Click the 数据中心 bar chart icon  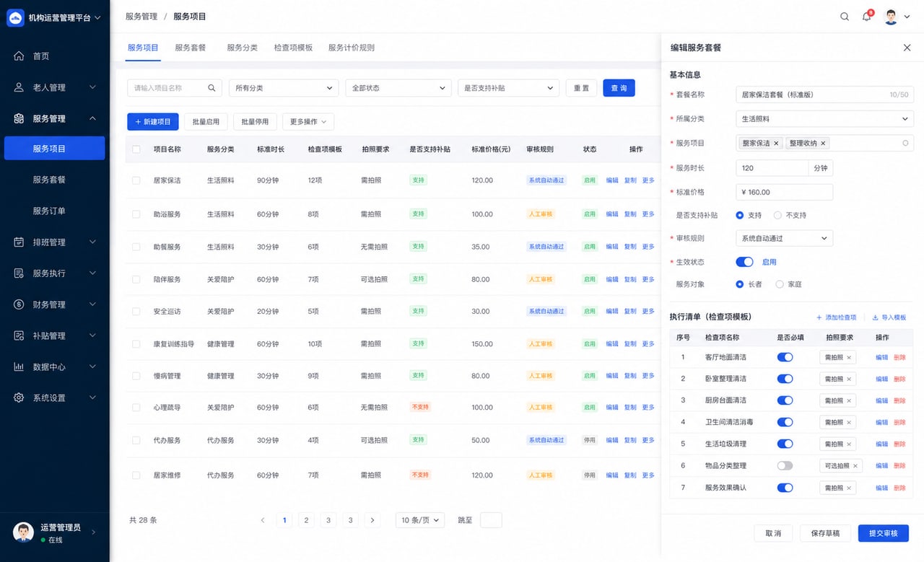pos(19,366)
